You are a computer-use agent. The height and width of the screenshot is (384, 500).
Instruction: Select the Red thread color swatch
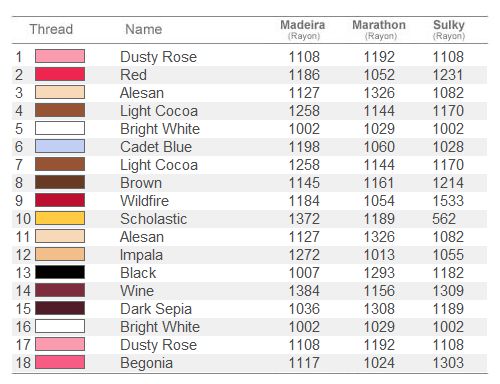click(60, 74)
